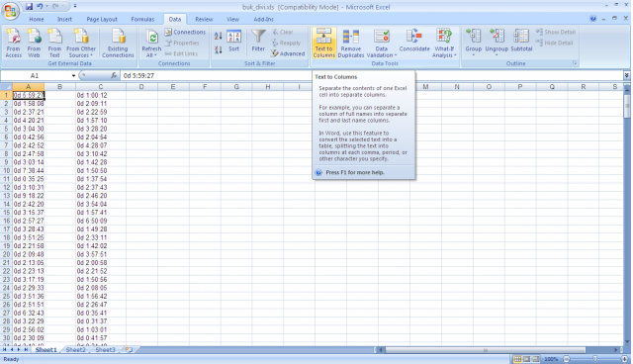Click the Ungroup outline button
The image size is (633, 364).
(497, 42)
